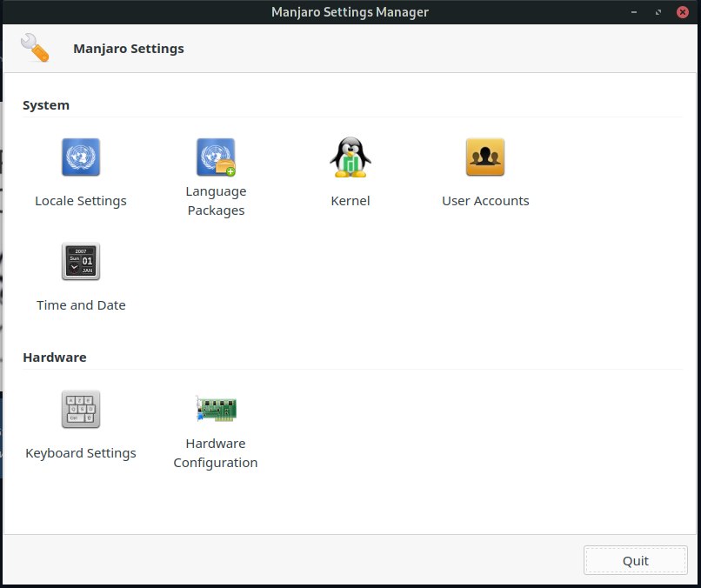The image size is (701, 588).
Task: Minimize the Manjaro Settings Manager window
Action: coord(633,12)
